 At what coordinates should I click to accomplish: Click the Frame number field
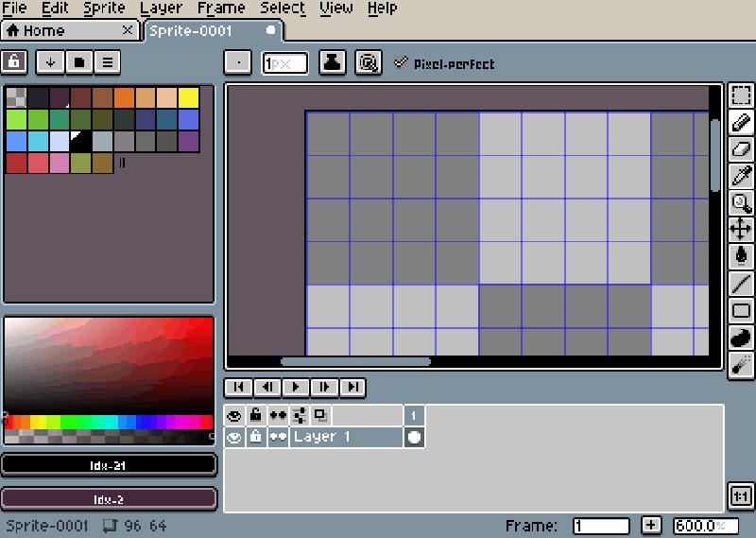tap(601, 526)
